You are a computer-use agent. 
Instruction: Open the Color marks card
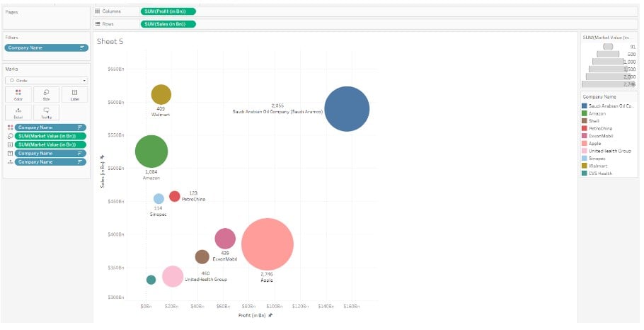point(18,94)
